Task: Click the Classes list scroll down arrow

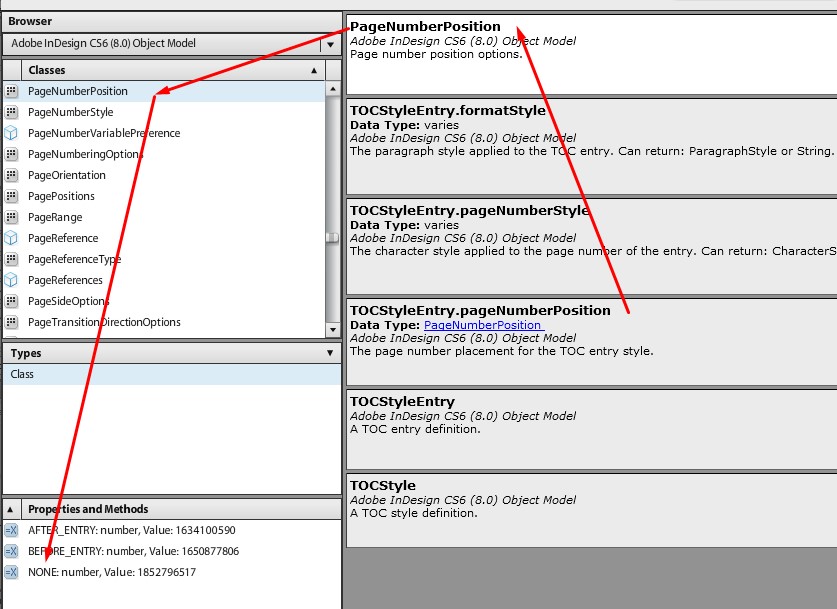Action: (333, 329)
